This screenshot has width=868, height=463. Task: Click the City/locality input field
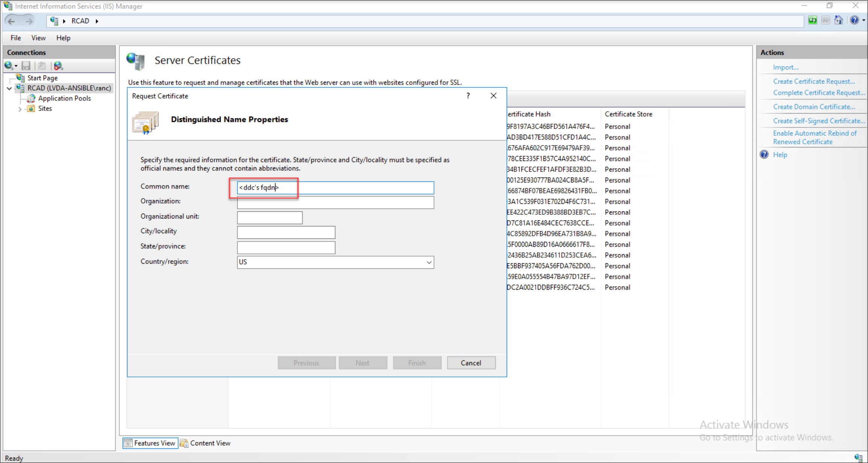286,232
